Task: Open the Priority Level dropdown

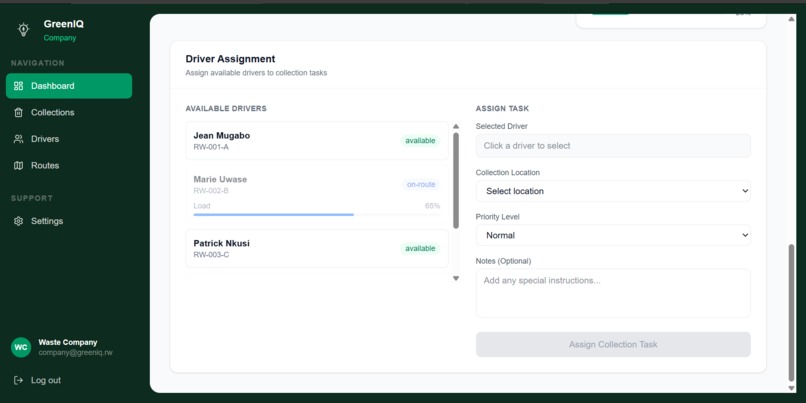Action: click(x=613, y=235)
